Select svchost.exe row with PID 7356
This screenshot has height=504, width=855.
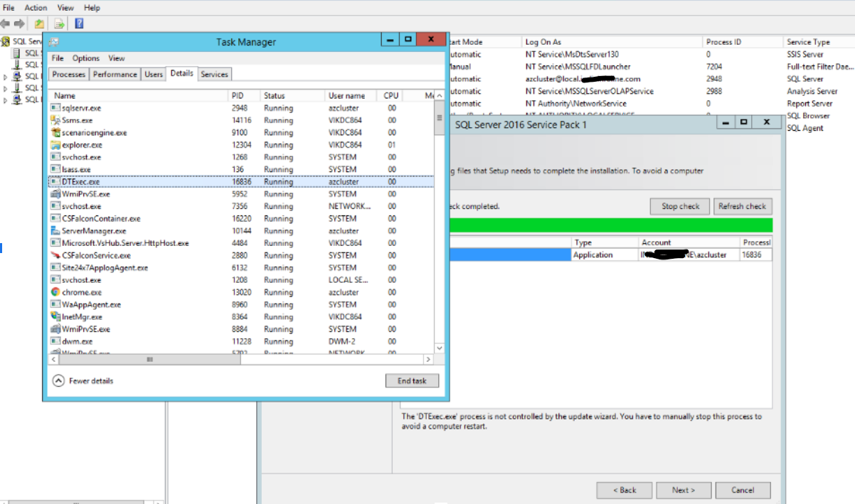point(241,206)
